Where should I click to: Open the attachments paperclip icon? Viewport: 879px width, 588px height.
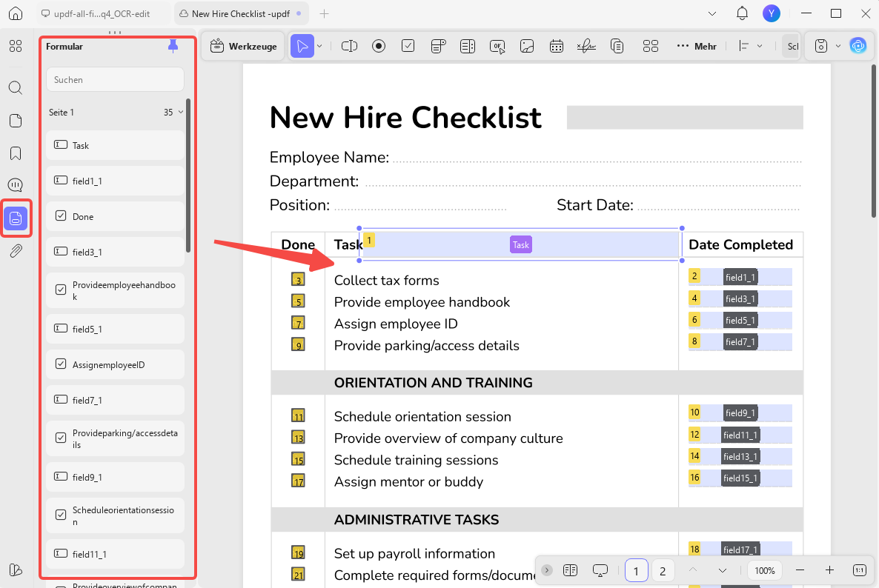point(16,251)
